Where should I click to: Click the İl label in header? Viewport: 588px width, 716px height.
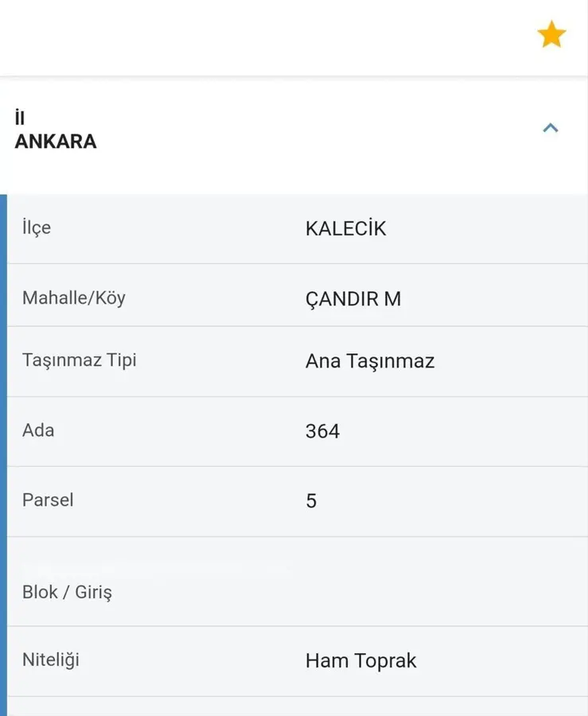pos(20,118)
